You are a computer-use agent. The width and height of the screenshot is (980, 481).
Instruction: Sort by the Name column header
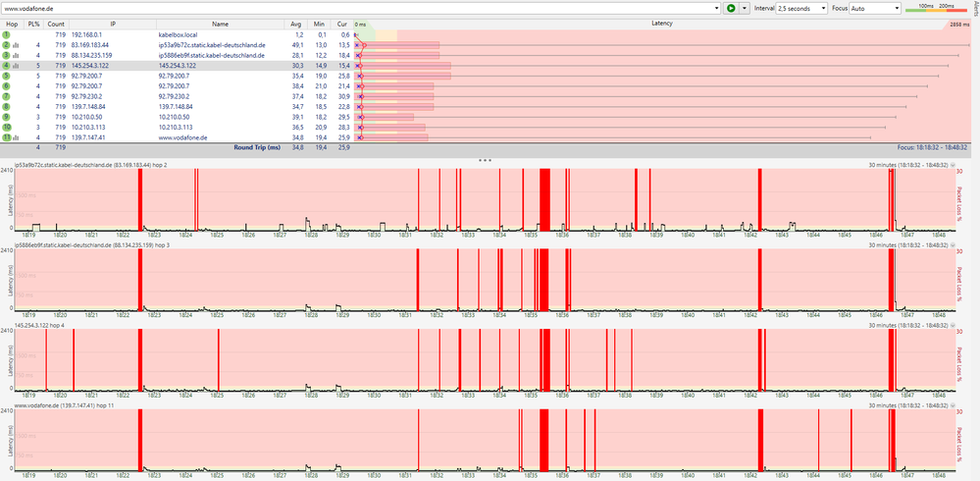[x=220, y=24]
